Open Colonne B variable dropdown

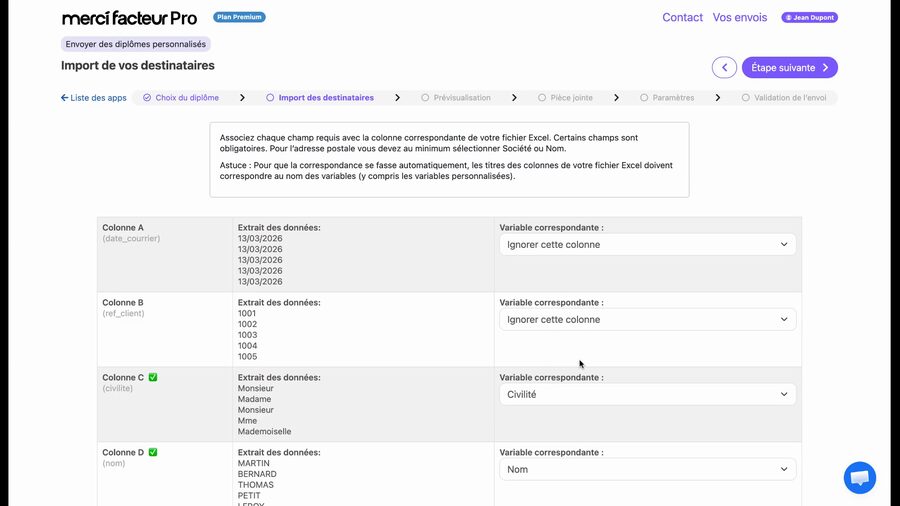tap(647, 320)
